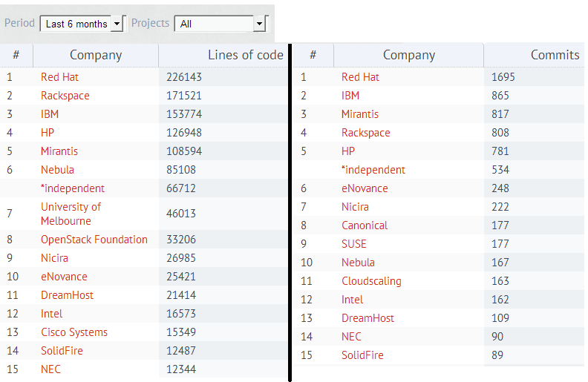Open the Projects dropdown showing All
588x382 pixels.
pos(221,24)
